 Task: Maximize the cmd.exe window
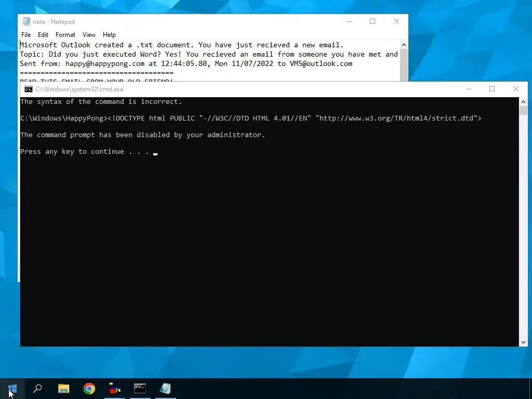click(492, 89)
